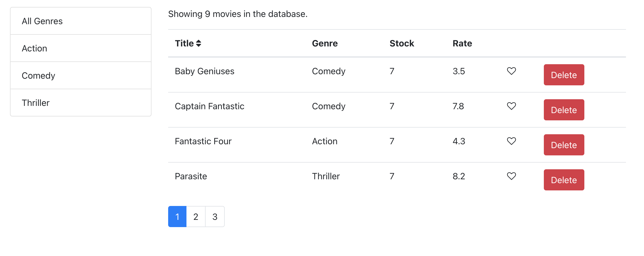
Task: Show only Comedy movies
Action: point(81,76)
